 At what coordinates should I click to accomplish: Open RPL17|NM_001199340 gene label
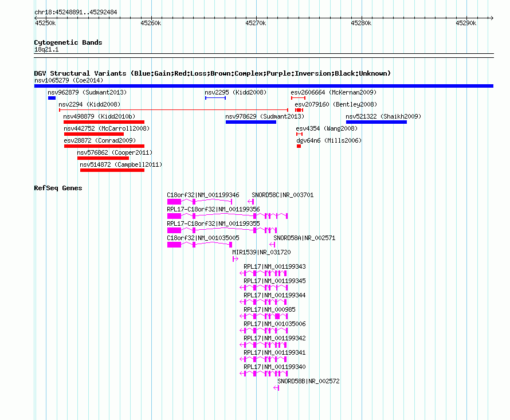point(275,367)
